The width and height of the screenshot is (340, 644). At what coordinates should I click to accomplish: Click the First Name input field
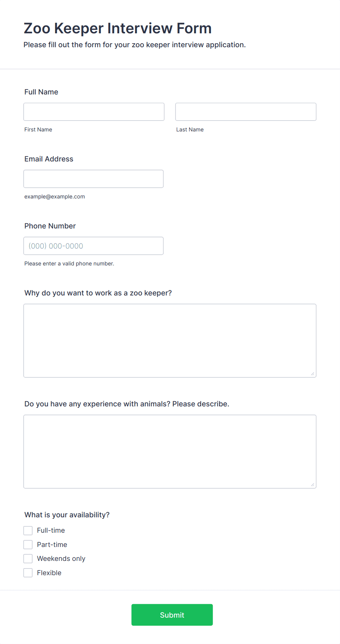(94, 112)
